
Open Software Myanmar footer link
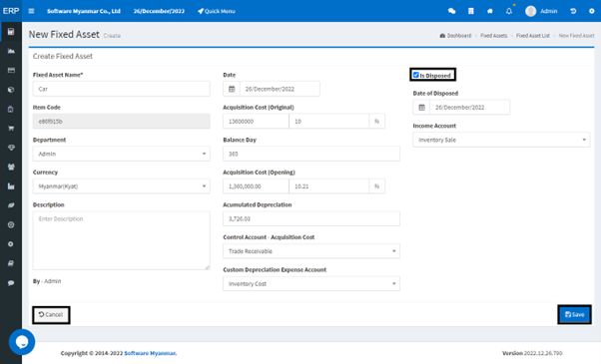pyautogui.click(x=150, y=353)
